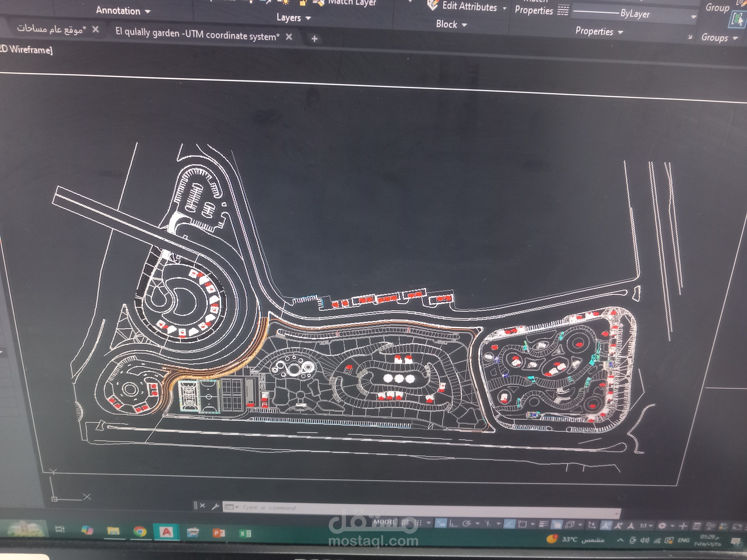Click the MODEL space button in status bar

pos(384,522)
